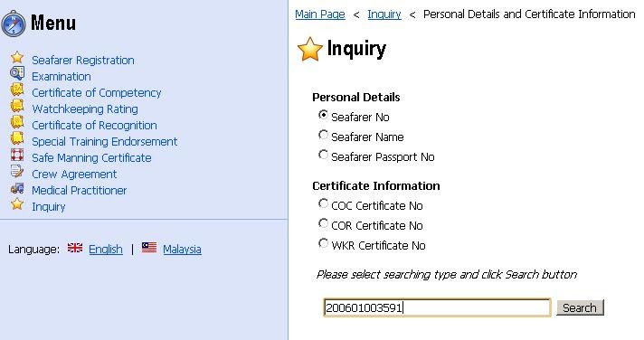Click the UK flag icon for English
This screenshot has height=340, width=644.
coord(75,248)
